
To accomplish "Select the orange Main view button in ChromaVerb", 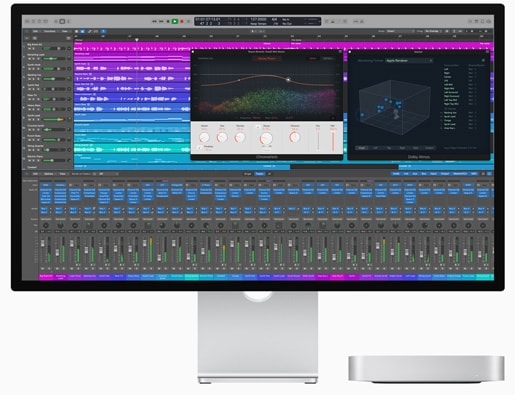I will 313,59.
